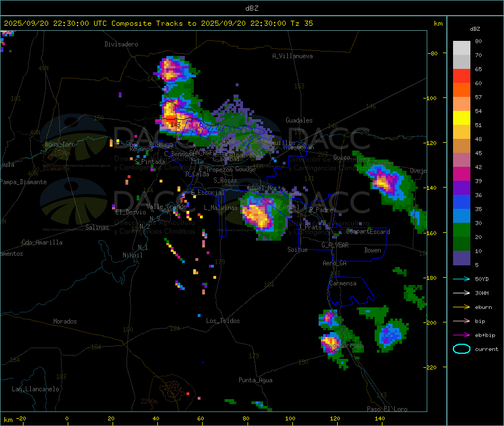This screenshot has width=504, height=426.
Task: Pick the blue 35-36 dBZ color band
Action: pyautogui.click(x=461, y=202)
